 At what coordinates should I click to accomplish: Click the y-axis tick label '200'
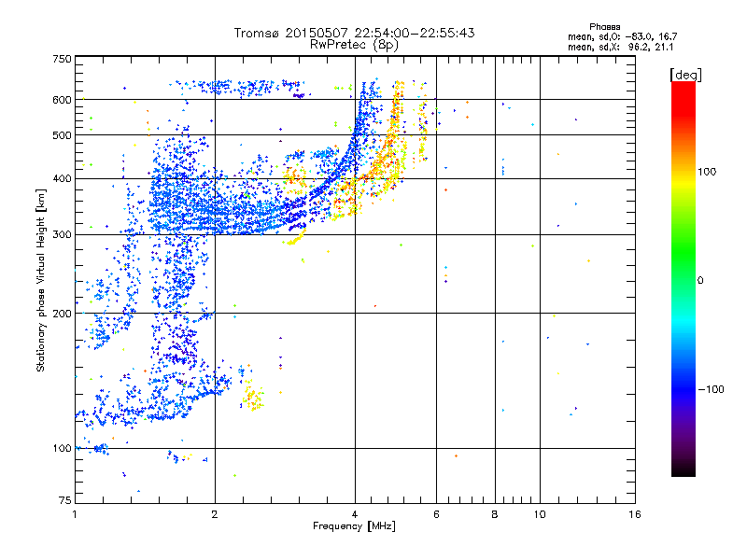62,314
